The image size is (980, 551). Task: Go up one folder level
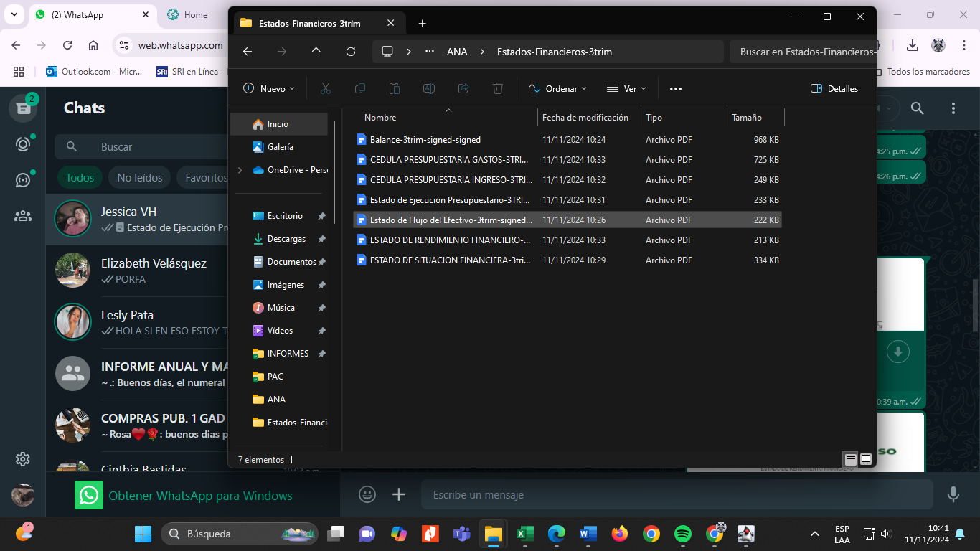pyautogui.click(x=316, y=52)
